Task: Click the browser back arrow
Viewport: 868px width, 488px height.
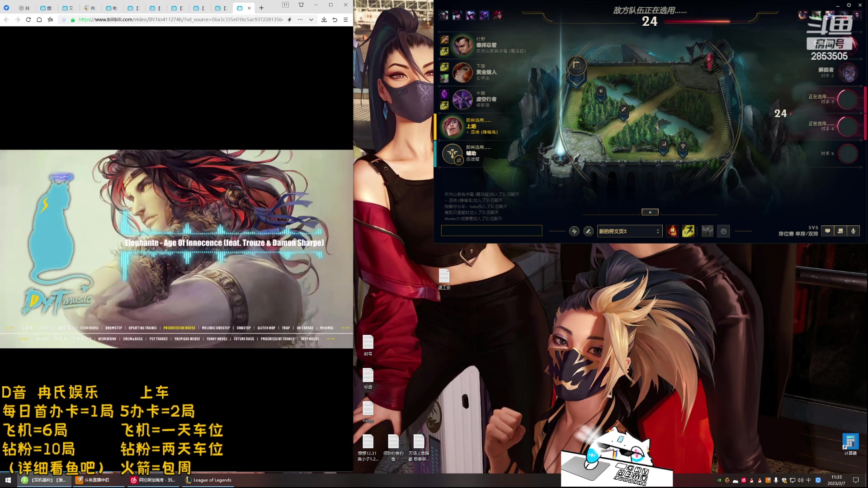Action: 6,19
